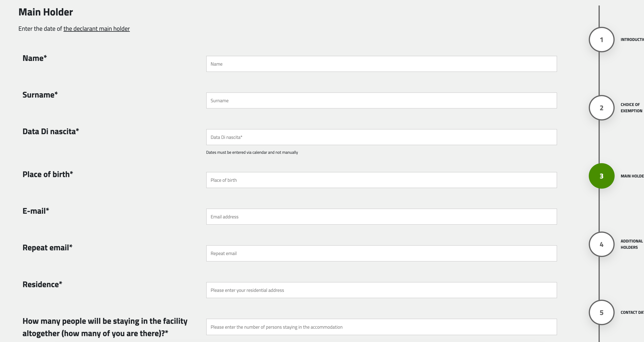Click the Place of birth field
644x342 pixels.
(x=381, y=180)
